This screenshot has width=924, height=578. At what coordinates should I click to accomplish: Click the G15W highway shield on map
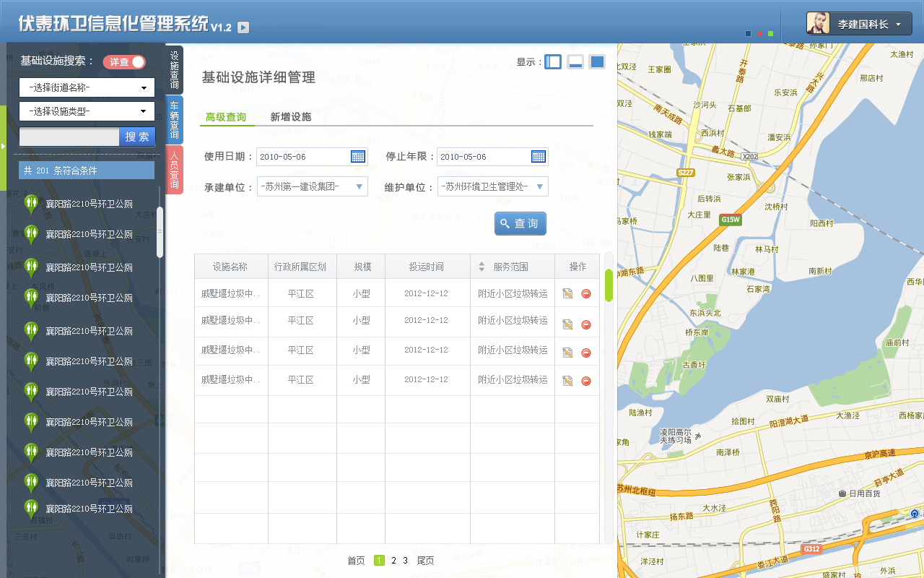731,220
